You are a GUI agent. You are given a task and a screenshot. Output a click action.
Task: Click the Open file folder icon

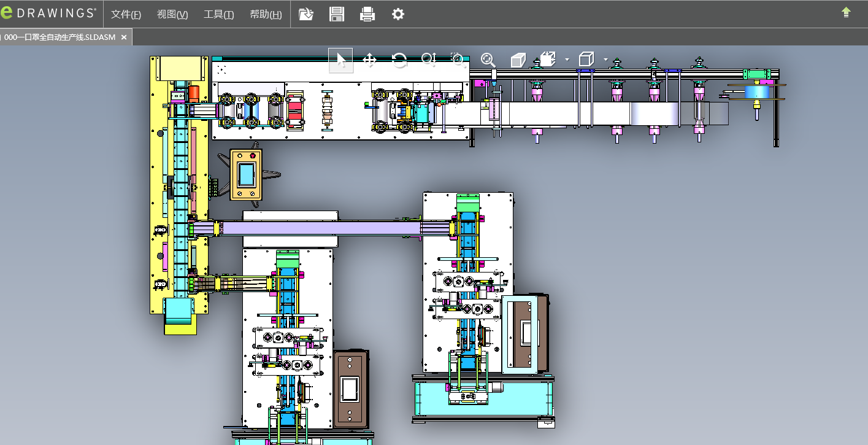[306, 14]
